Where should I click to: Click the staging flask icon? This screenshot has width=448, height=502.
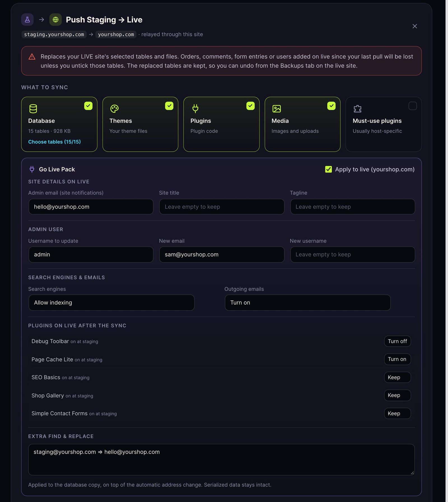(x=27, y=20)
